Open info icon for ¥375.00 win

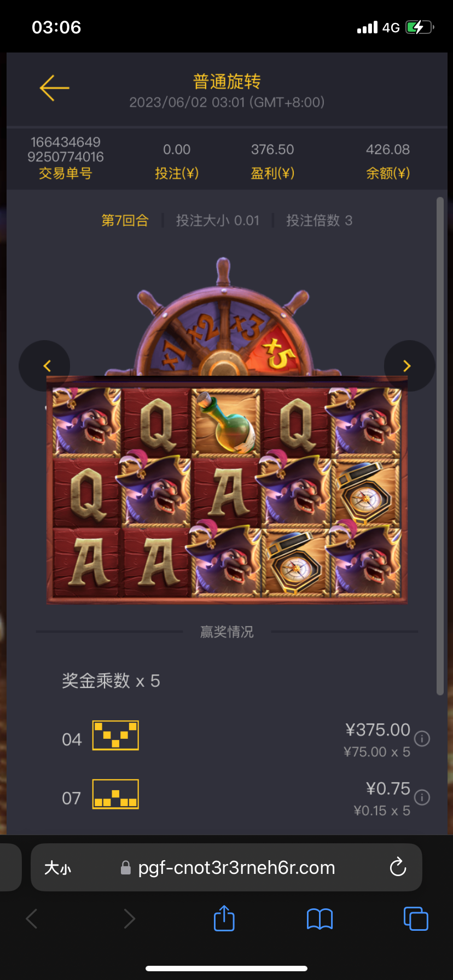[422, 739]
